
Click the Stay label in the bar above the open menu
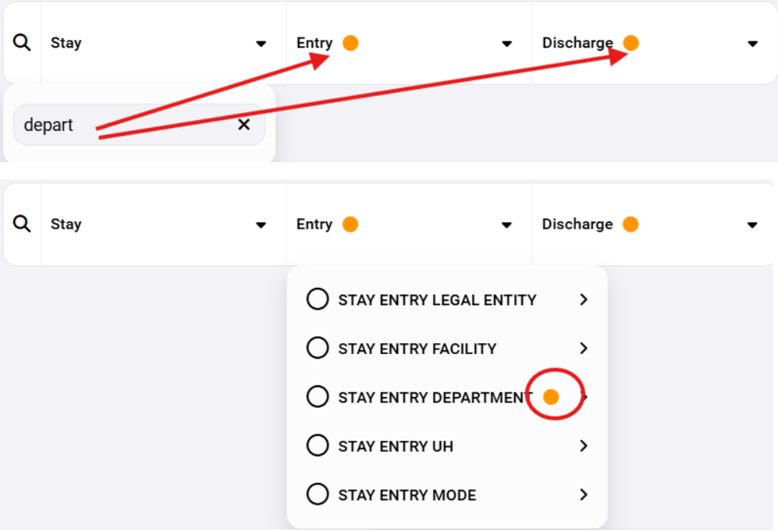coord(66,224)
